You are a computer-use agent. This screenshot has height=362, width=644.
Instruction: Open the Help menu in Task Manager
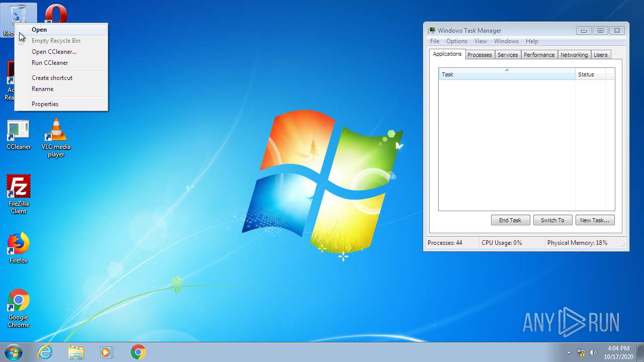532,41
